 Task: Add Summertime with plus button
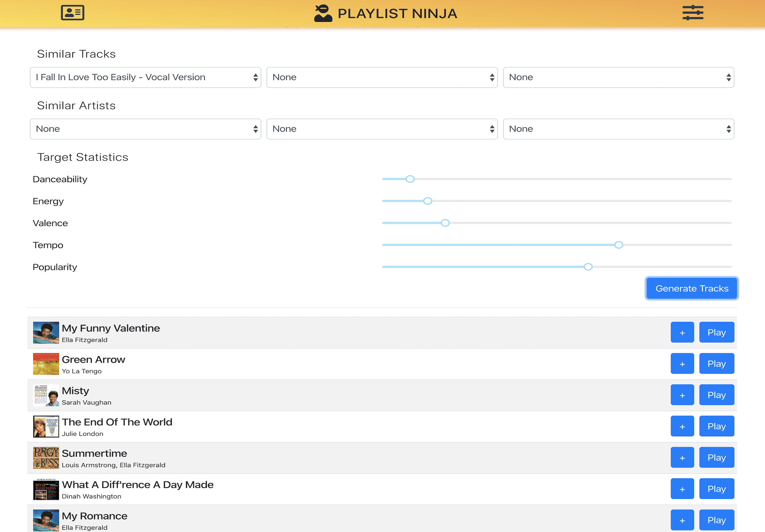pyautogui.click(x=682, y=458)
